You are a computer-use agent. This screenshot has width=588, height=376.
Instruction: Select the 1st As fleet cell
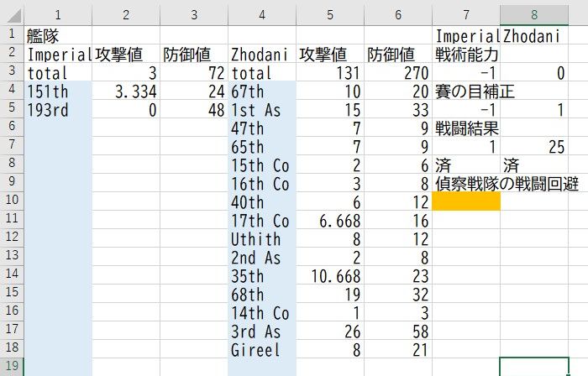point(262,109)
